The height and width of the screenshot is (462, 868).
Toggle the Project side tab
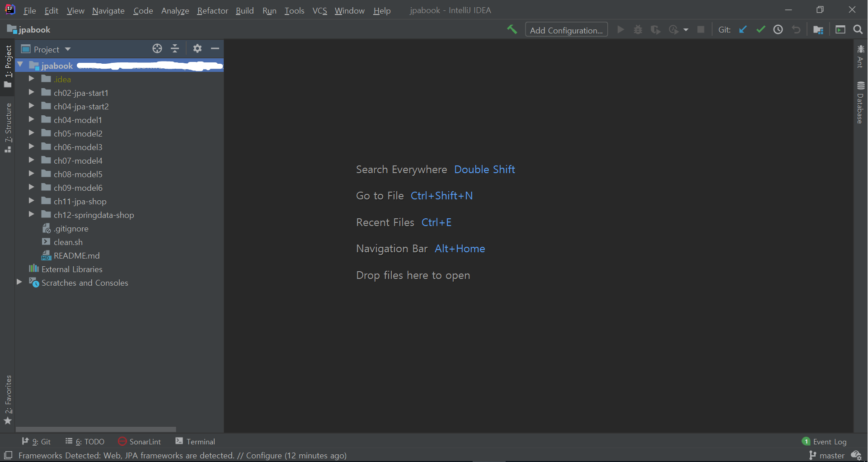tap(8, 66)
